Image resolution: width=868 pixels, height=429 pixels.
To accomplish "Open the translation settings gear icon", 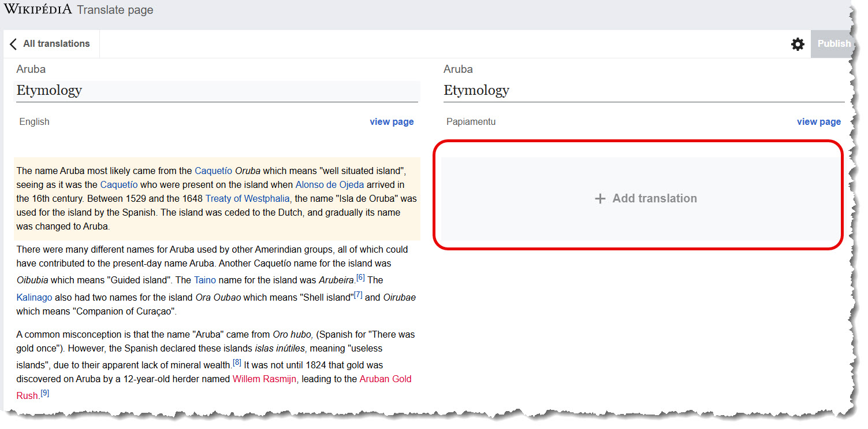I will (x=798, y=44).
